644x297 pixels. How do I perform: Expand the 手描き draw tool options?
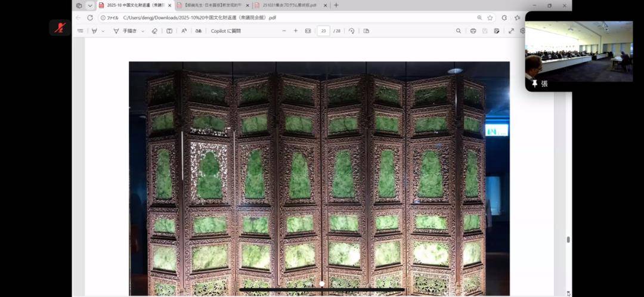(x=143, y=31)
